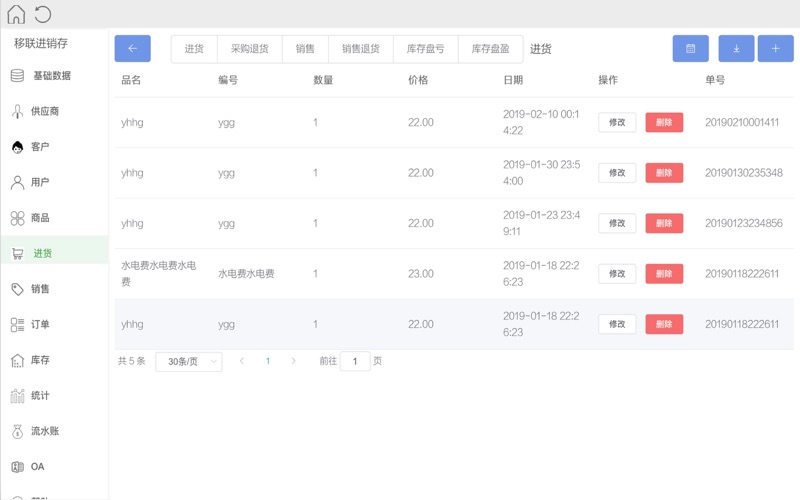Switch to the 销售 tab
This screenshot has width=800, height=500.
pyautogui.click(x=305, y=49)
